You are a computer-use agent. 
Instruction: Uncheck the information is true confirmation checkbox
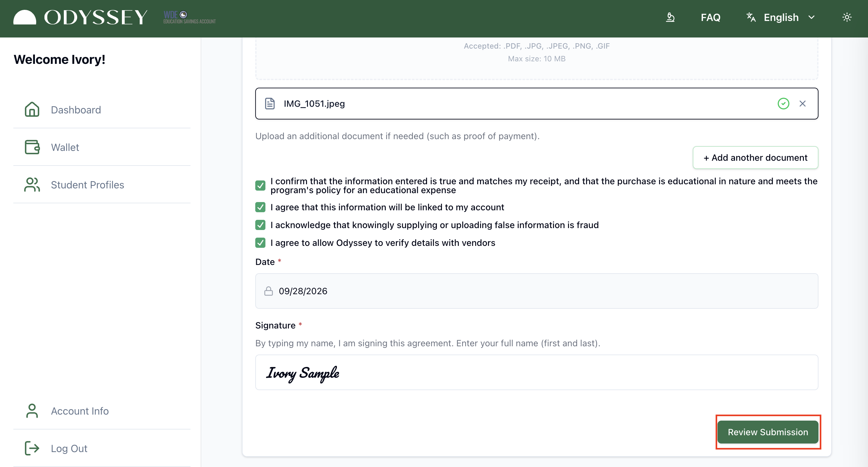click(260, 186)
